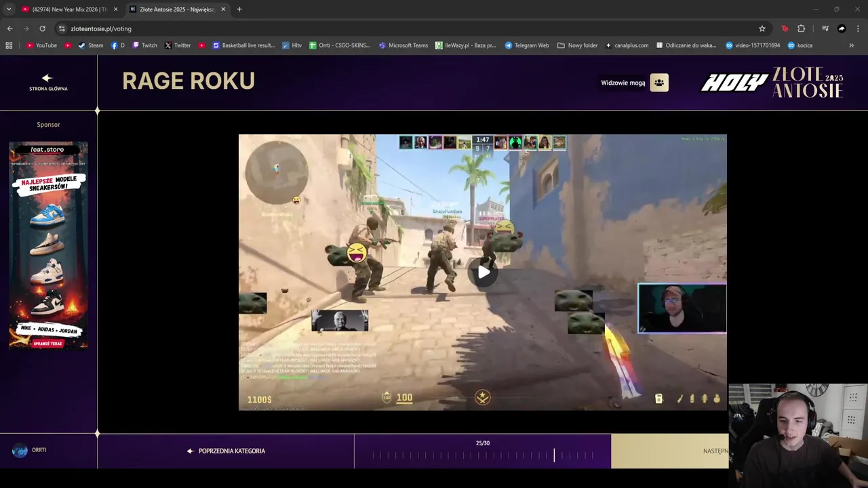Open the Twitter bookmark
868x488 pixels.
178,45
